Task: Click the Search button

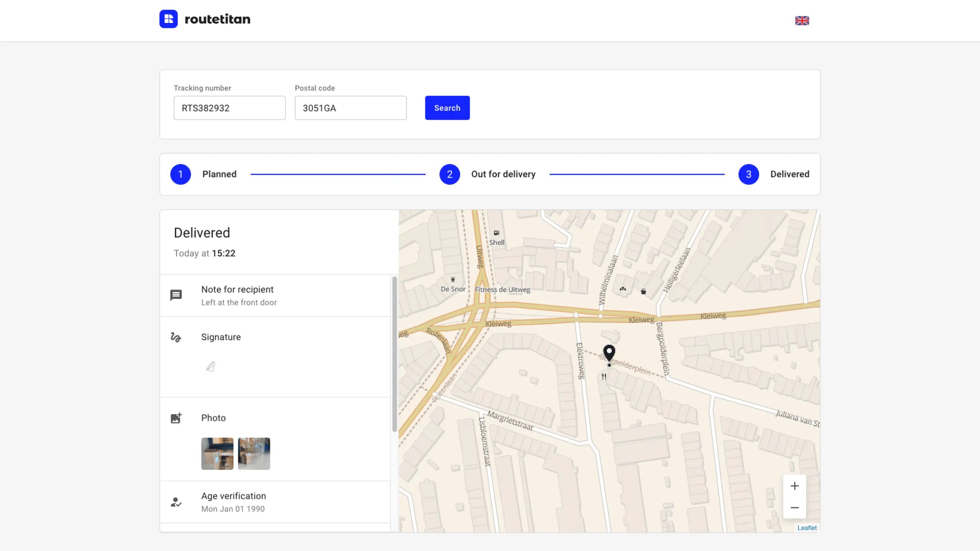Action: tap(447, 108)
